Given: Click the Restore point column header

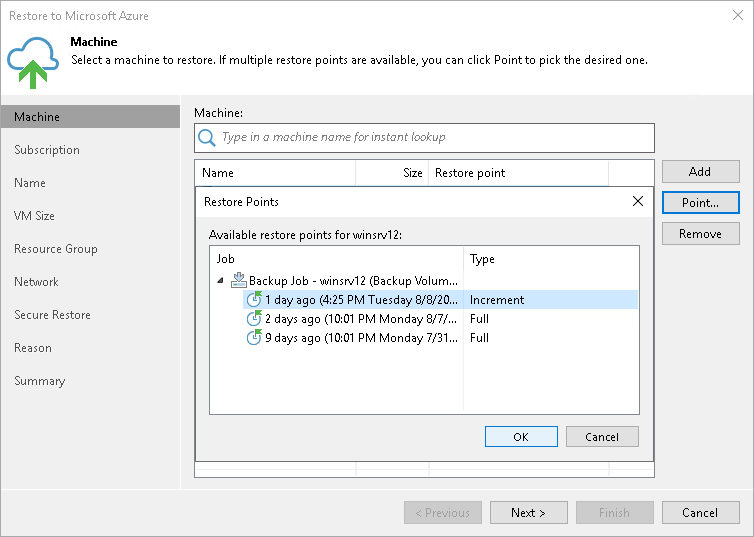Looking at the screenshot, I should click(518, 173).
